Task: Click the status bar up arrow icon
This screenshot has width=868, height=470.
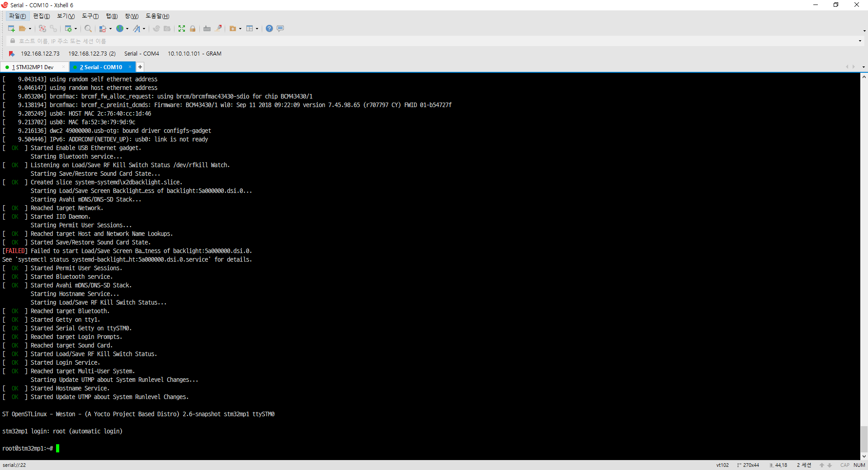Action: click(822, 465)
